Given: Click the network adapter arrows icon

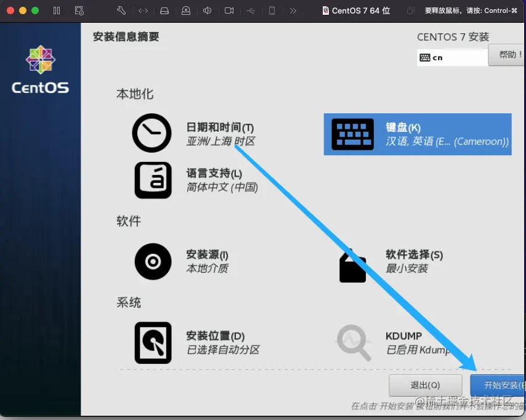Looking at the screenshot, I should coord(144,10).
